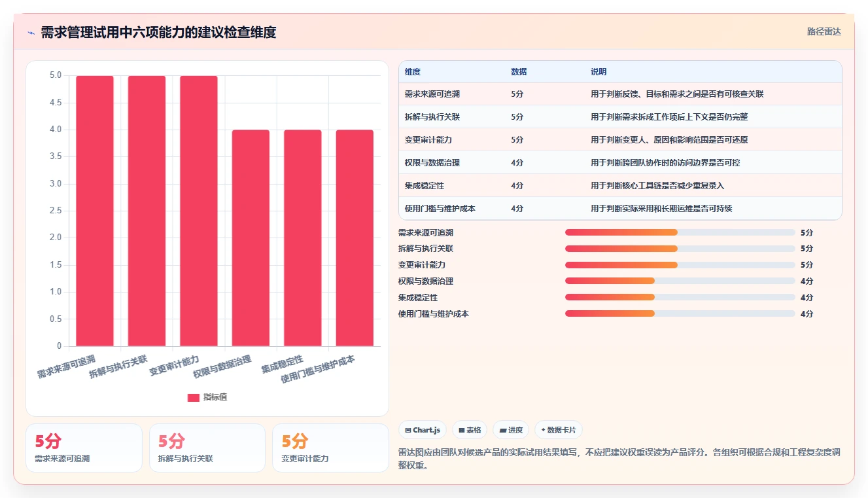Toggle the 指标值 legend swatch
The image size is (868, 498).
pos(194,397)
